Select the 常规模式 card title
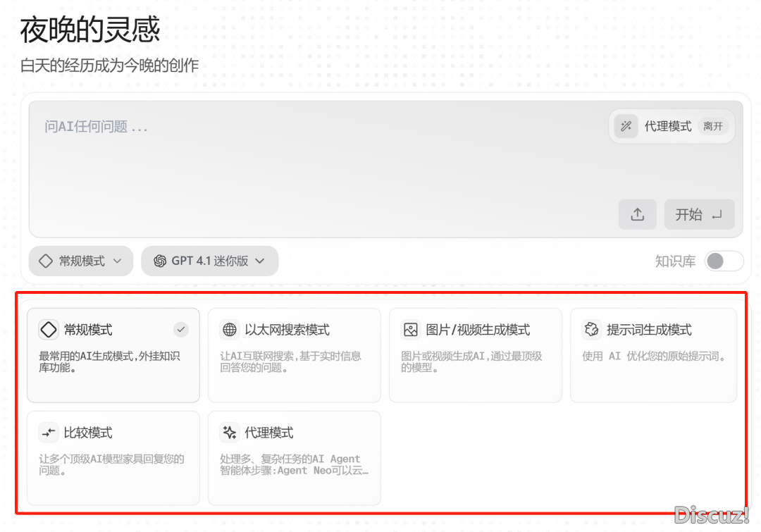 coord(88,330)
